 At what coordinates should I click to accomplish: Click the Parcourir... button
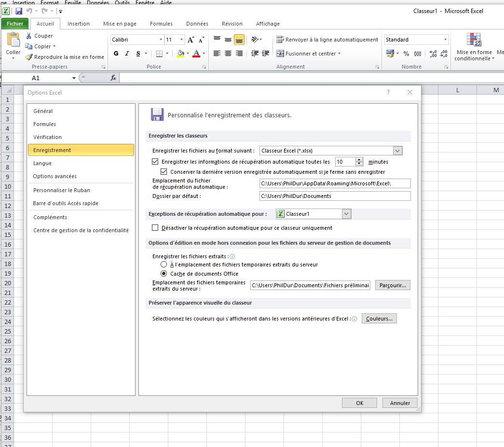(393, 285)
